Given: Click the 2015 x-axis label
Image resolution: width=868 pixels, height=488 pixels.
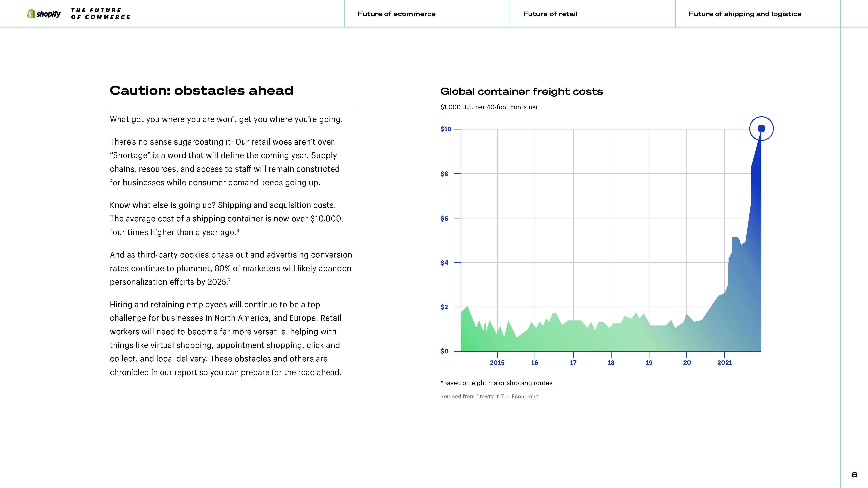Looking at the screenshot, I should (497, 363).
